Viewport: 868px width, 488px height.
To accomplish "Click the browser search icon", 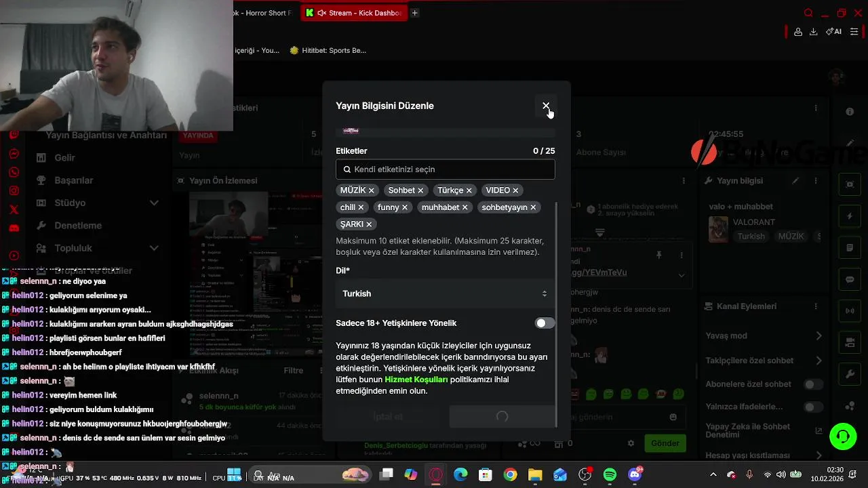I will [808, 13].
